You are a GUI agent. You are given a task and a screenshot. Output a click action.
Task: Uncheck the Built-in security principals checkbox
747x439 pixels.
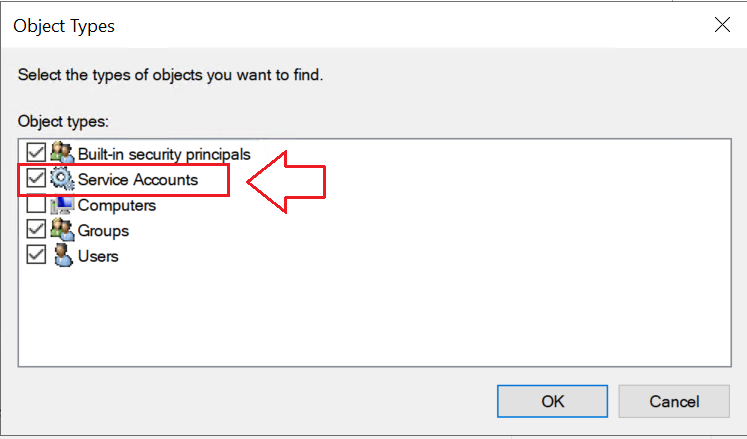[36, 154]
